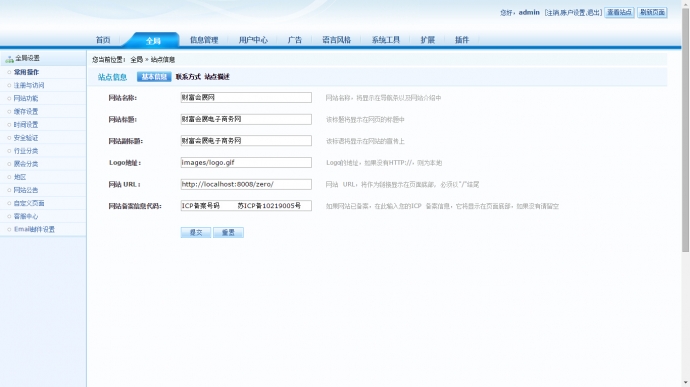Click the 提交 submit button

coord(196,232)
